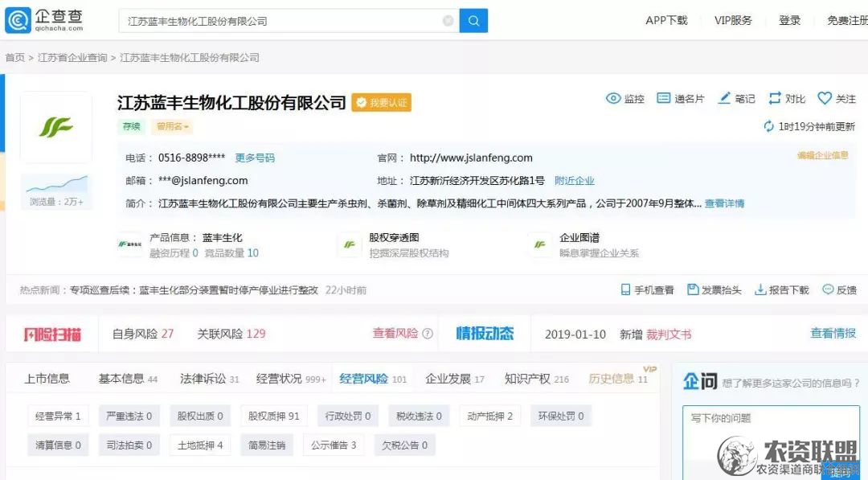Click the 股权穿透图 icon
The height and width of the screenshot is (480, 868).
click(x=350, y=244)
